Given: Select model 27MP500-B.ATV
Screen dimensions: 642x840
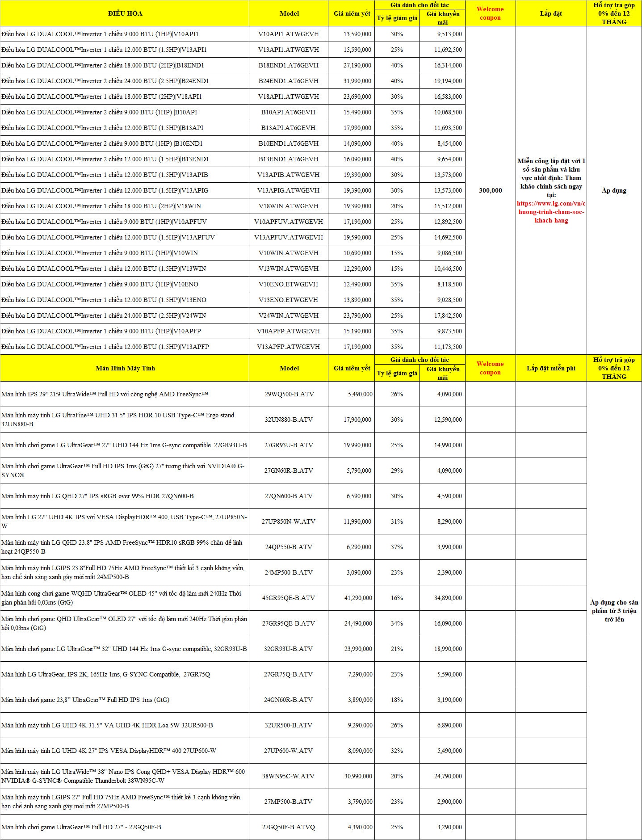Looking at the screenshot, I should [289, 802].
